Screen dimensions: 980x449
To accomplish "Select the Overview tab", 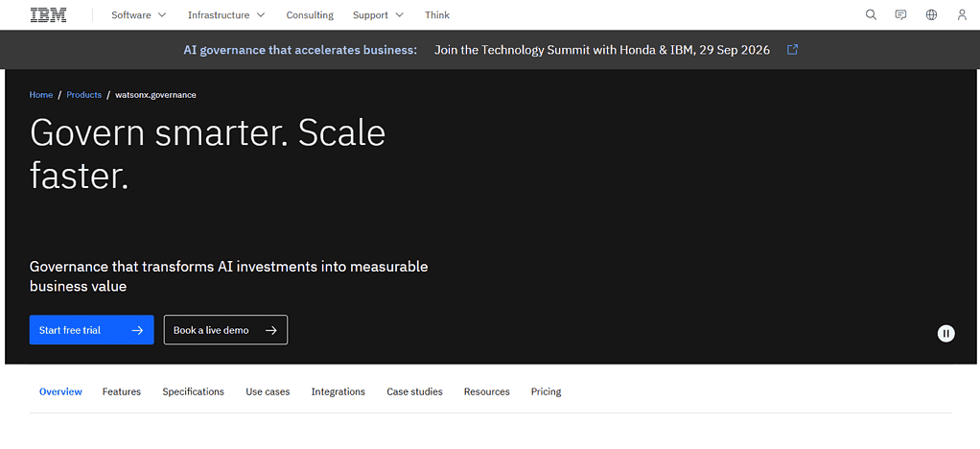I will pyautogui.click(x=60, y=391).
